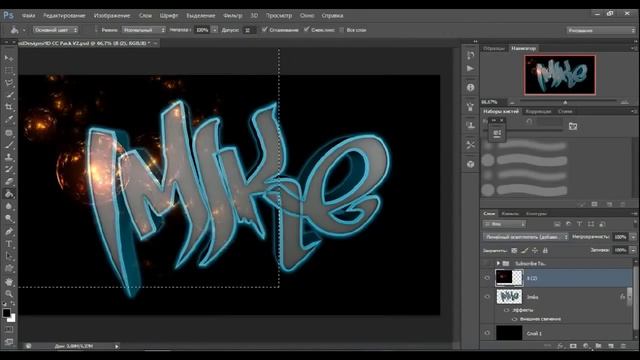Open the Изображение menu
Viewport: 640px width, 360px height.
(112, 16)
